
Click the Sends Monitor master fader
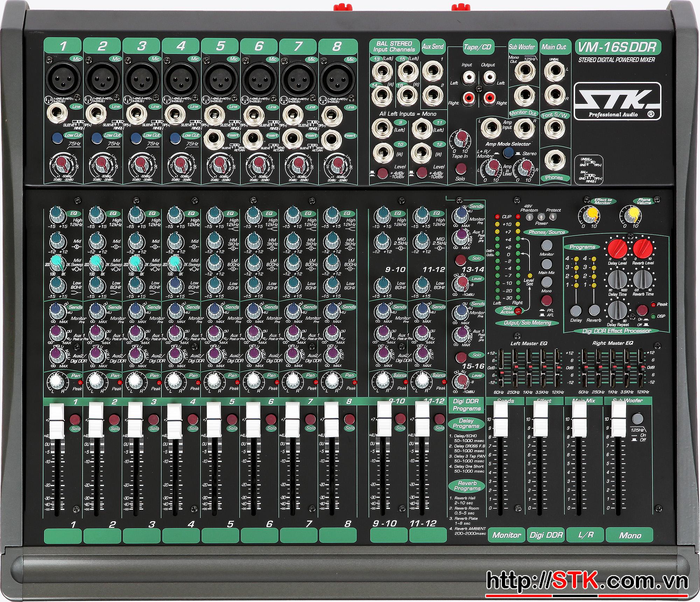coord(500,419)
